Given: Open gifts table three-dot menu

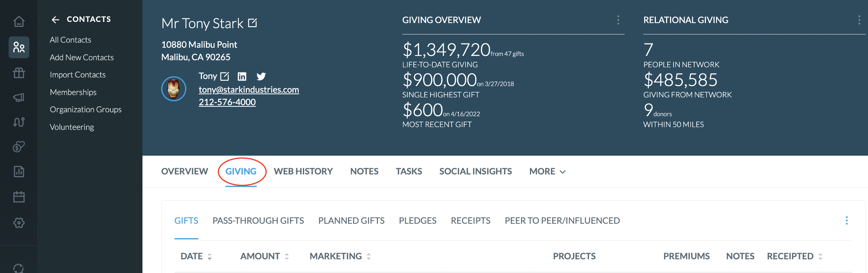Looking at the screenshot, I should click(x=847, y=221).
